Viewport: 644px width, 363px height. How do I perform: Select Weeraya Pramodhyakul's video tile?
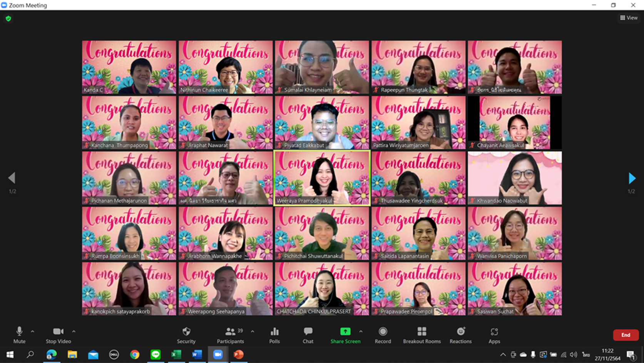322,178
